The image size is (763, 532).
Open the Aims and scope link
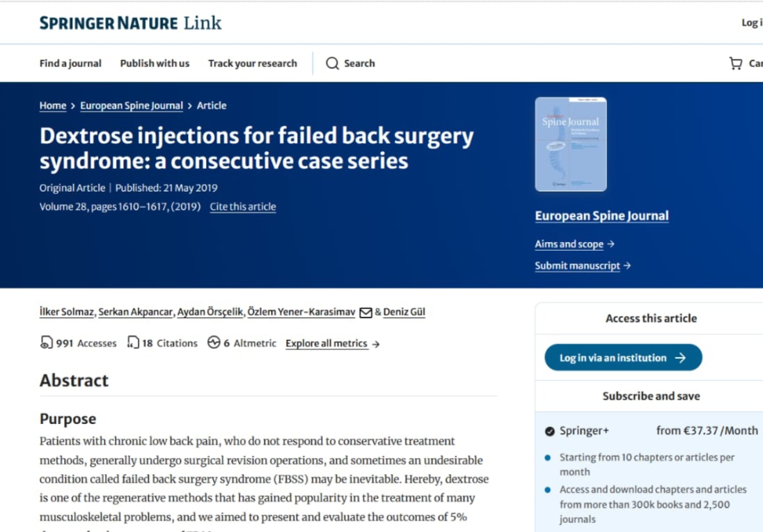click(x=569, y=244)
